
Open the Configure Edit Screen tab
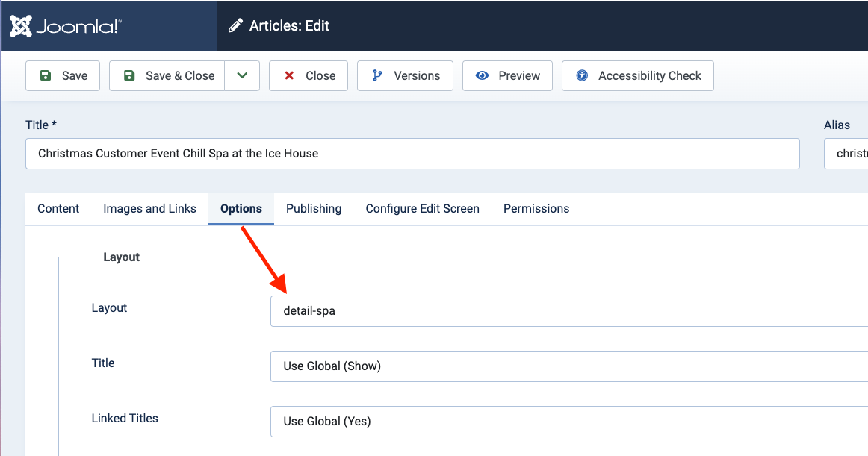(422, 209)
